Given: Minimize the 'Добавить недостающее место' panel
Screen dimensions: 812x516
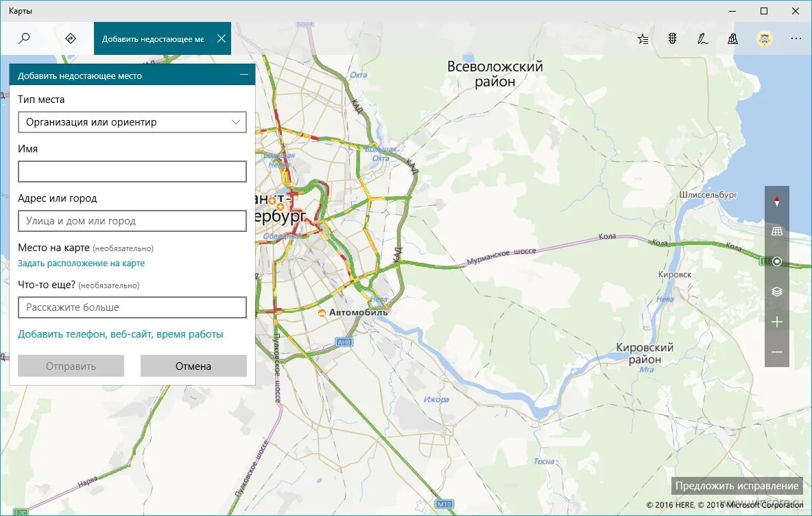Looking at the screenshot, I should (x=244, y=75).
